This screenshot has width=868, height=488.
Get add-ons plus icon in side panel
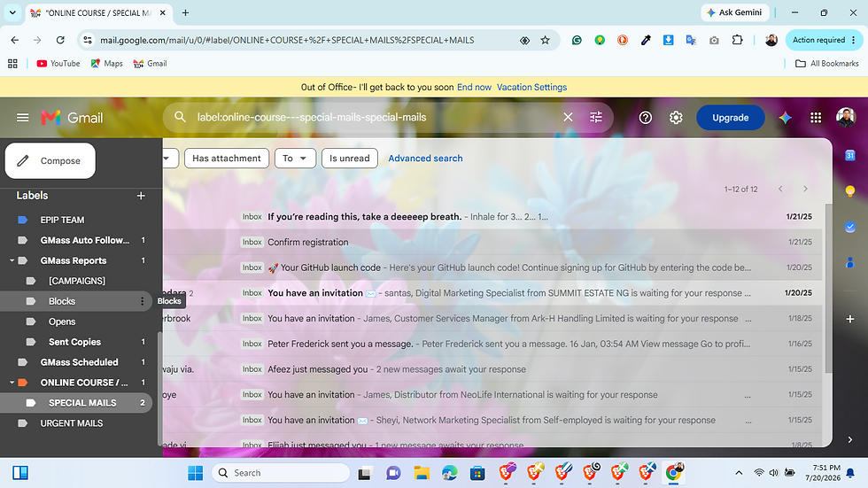tap(850, 319)
